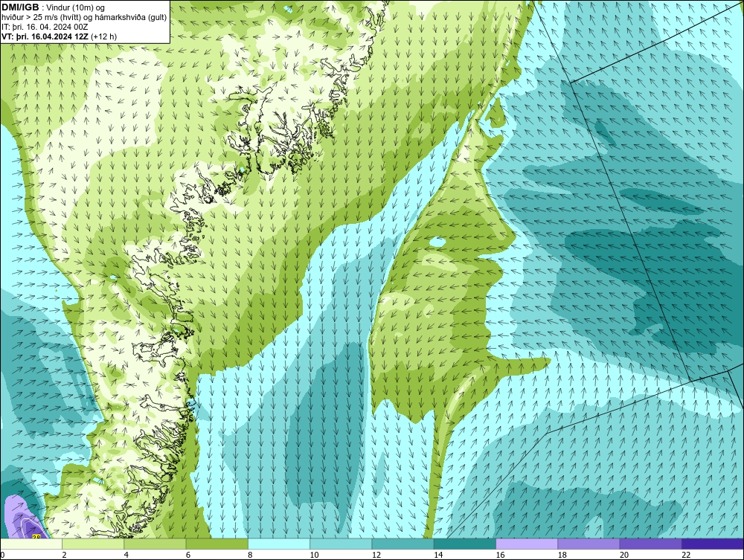
Task: Click the legend scale number '4'
Action: pyautogui.click(x=126, y=556)
